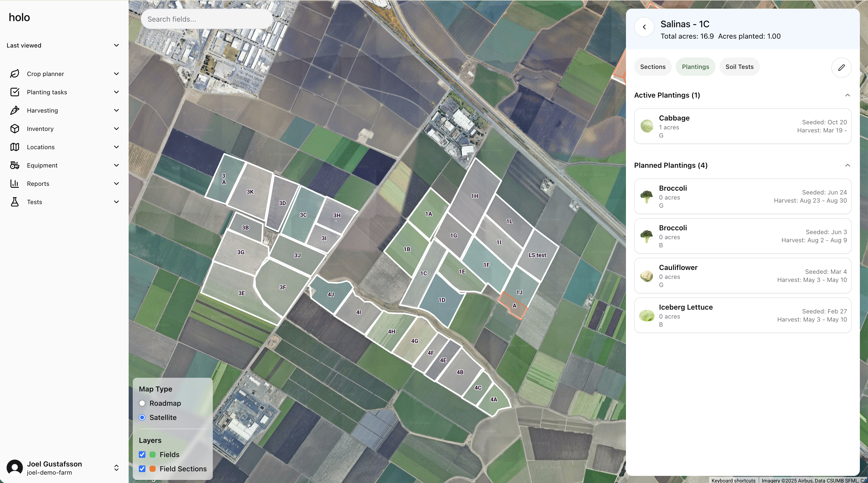This screenshot has width=868, height=483.
Task: Click the Planting tasks checkbox icon
Action: (14, 92)
